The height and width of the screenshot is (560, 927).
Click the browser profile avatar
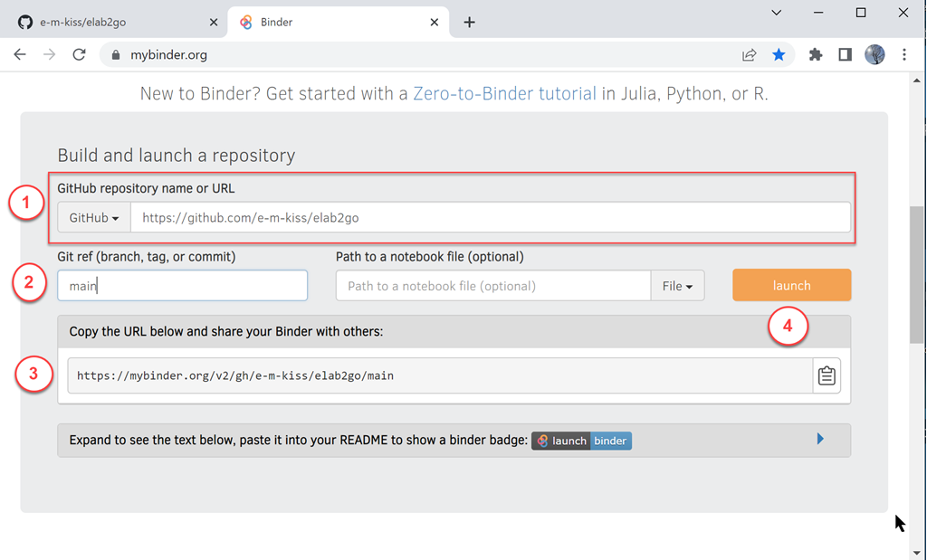coord(874,54)
